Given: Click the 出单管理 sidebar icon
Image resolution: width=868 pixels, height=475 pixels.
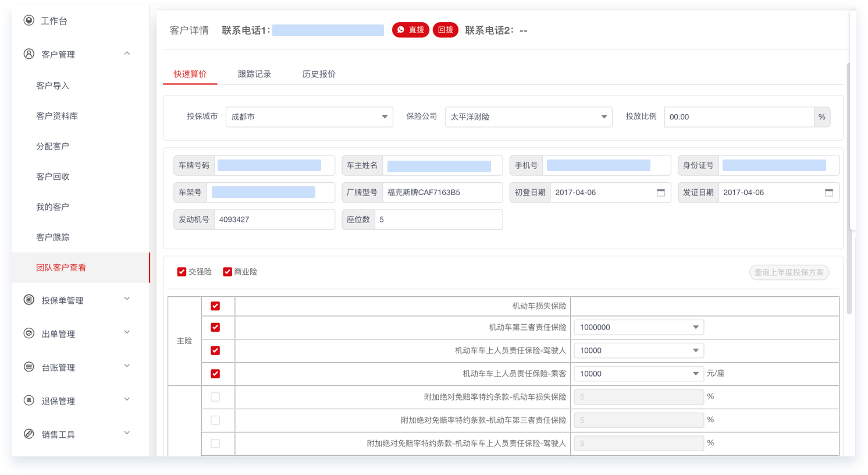Looking at the screenshot, I should point(29,334).
